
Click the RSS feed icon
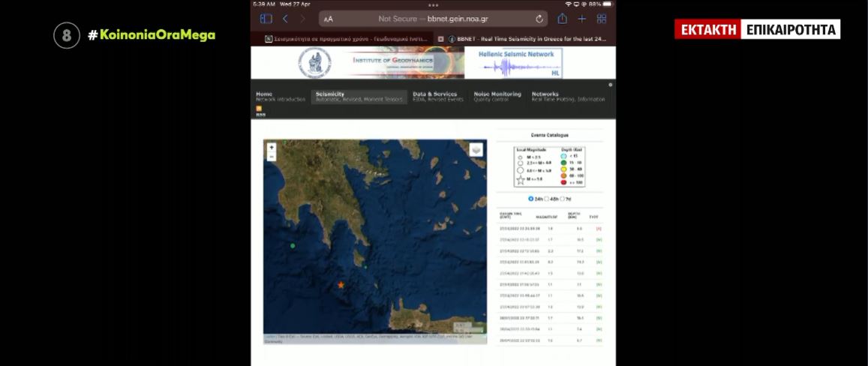point(259,109)
